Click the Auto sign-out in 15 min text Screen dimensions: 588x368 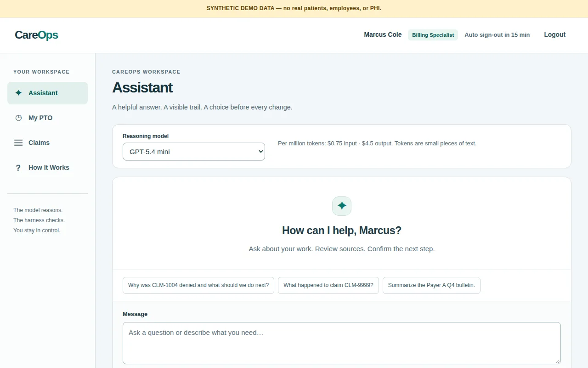[497, 35]
